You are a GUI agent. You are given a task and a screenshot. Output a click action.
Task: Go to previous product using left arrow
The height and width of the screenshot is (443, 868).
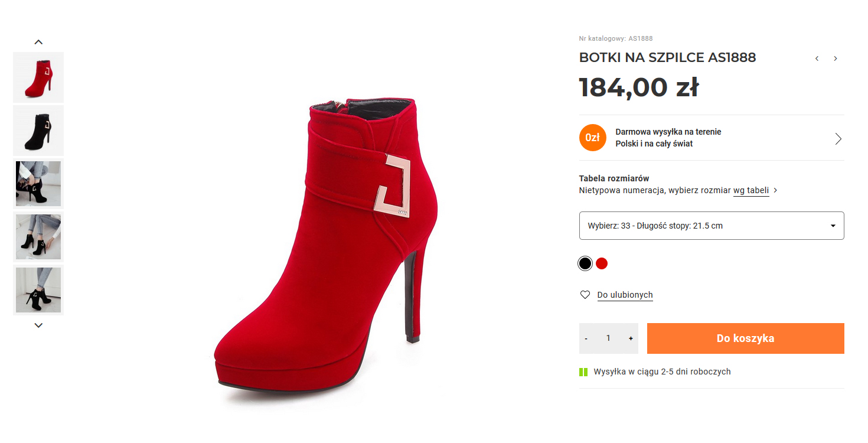coord(817,58)
